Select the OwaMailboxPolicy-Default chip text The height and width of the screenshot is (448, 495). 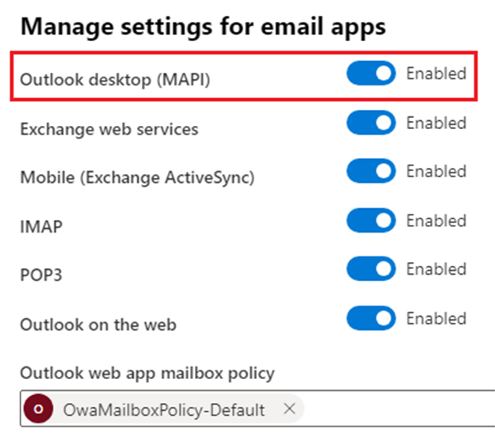coord(164,410)
